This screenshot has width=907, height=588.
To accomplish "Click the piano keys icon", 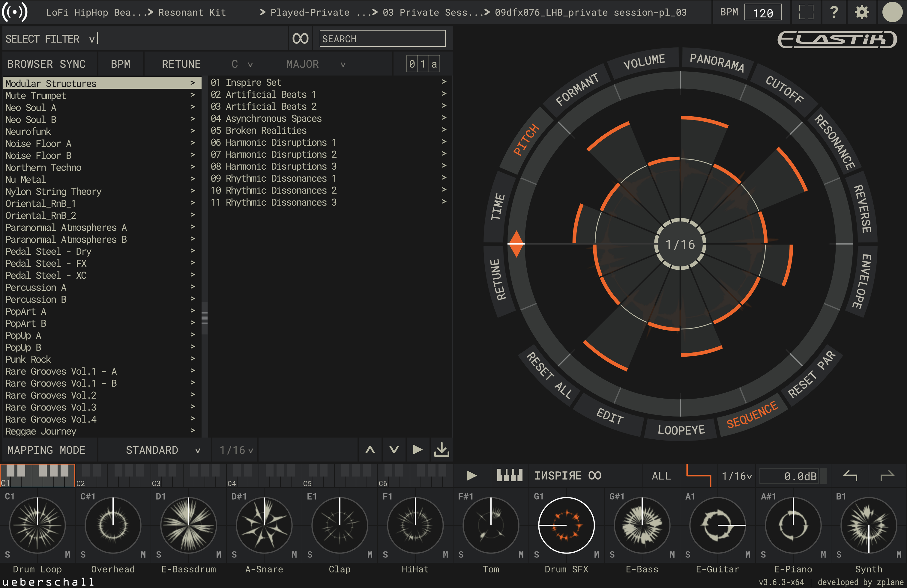I will (510, 475).
